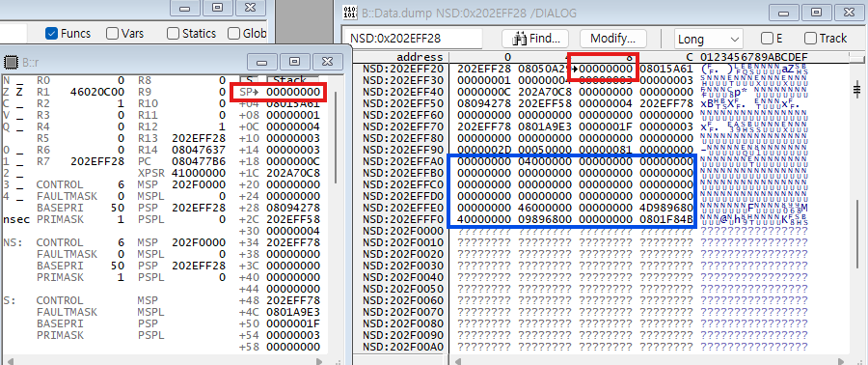Enable the Track checkbox
This screenshot has height=365, width=868.
(810, 39)
